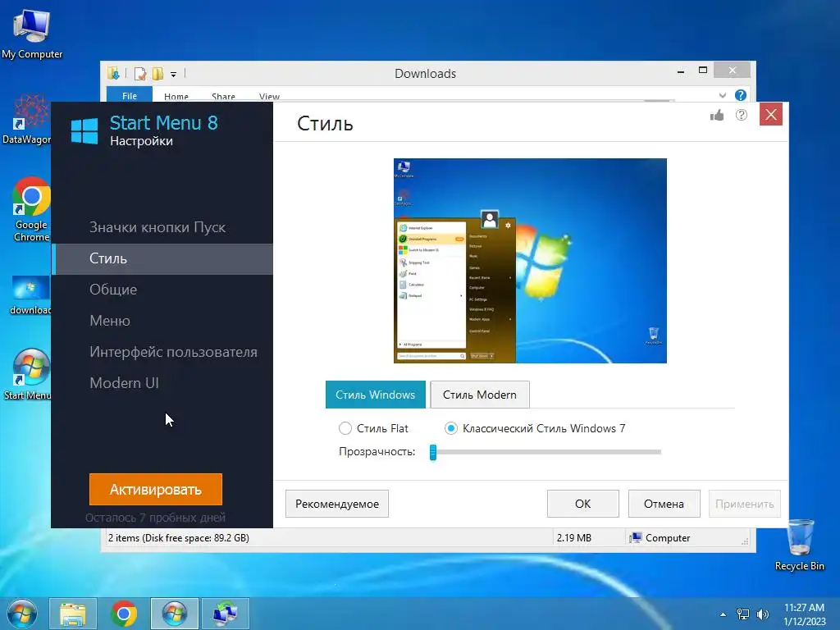Image resolution: width=840 pixels, height=630 pixels.
Task: Click the 2.19 MB status bar text
Action: coord(573,538)
